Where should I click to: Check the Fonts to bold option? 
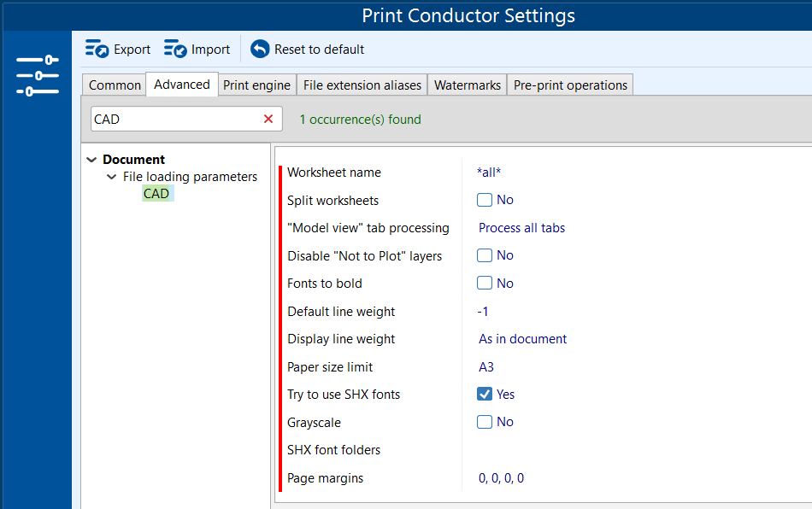click(485, 284)
